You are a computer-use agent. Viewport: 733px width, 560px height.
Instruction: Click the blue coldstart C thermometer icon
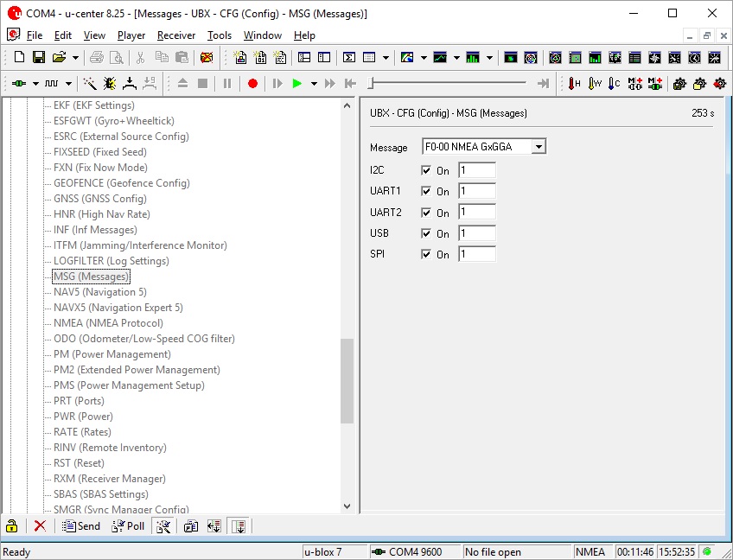click(x=615, y=84)
